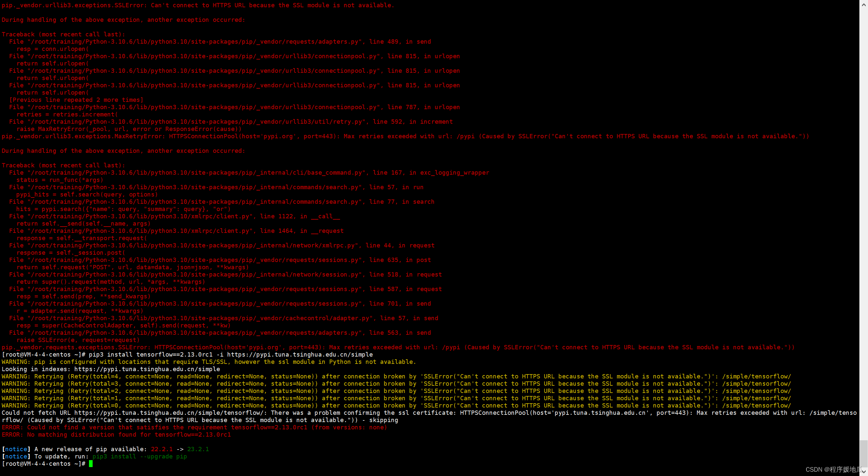868x476 pixels.
Task: Click the URL in the 'Looking in indexes' line
Action: point(147,369)
